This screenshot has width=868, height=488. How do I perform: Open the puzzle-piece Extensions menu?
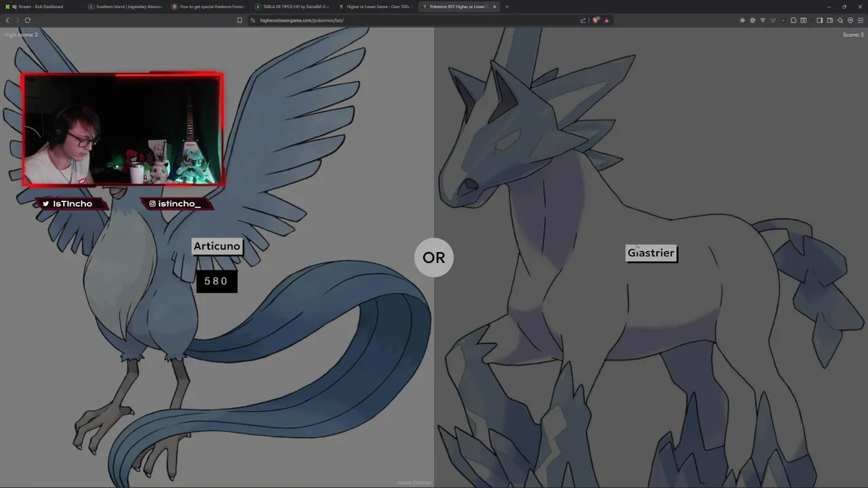coord(793,20)
